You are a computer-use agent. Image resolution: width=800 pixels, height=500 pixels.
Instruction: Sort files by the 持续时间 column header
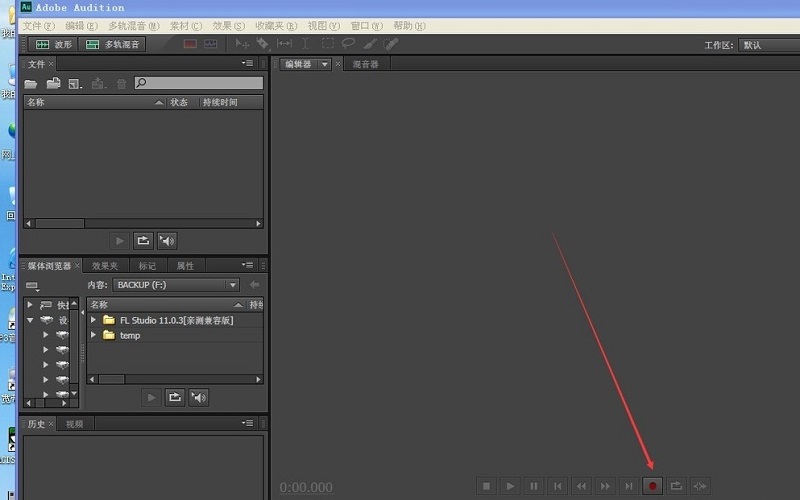[x=220, y=102]
